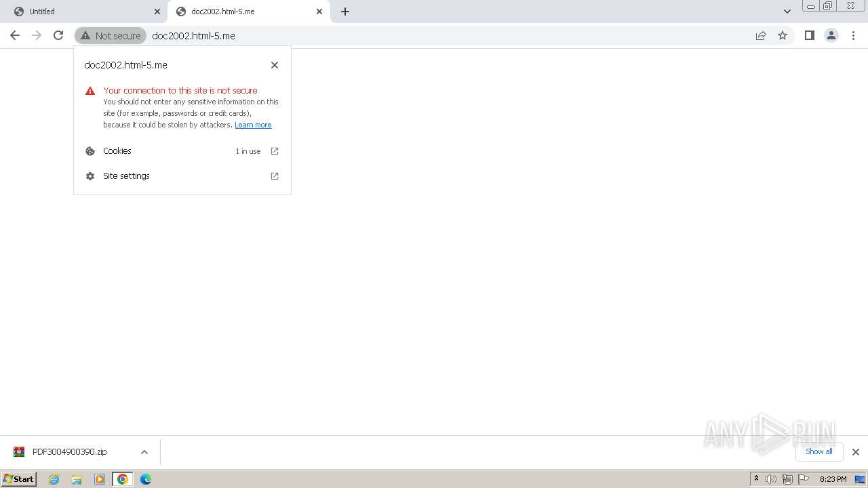
Task: Click the gear icon in popup
Action: pyautogui.click(x=90, y=176)
